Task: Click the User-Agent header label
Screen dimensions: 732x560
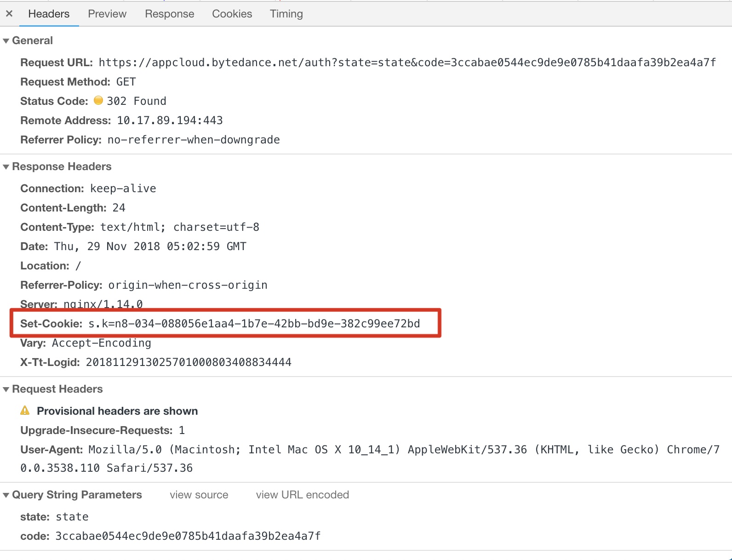Action: click(51, 450)
